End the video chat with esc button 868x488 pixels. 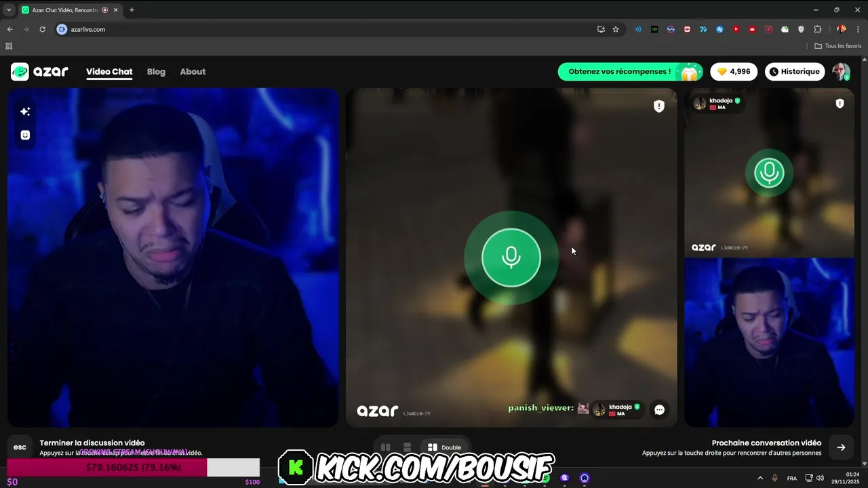click(x=20, y=447)
